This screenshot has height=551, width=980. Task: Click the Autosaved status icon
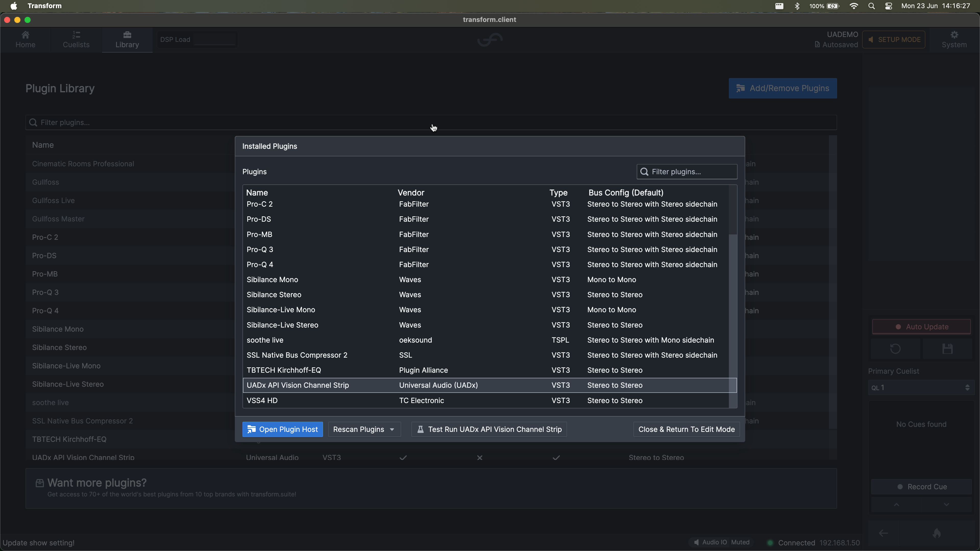click(817, 44)
